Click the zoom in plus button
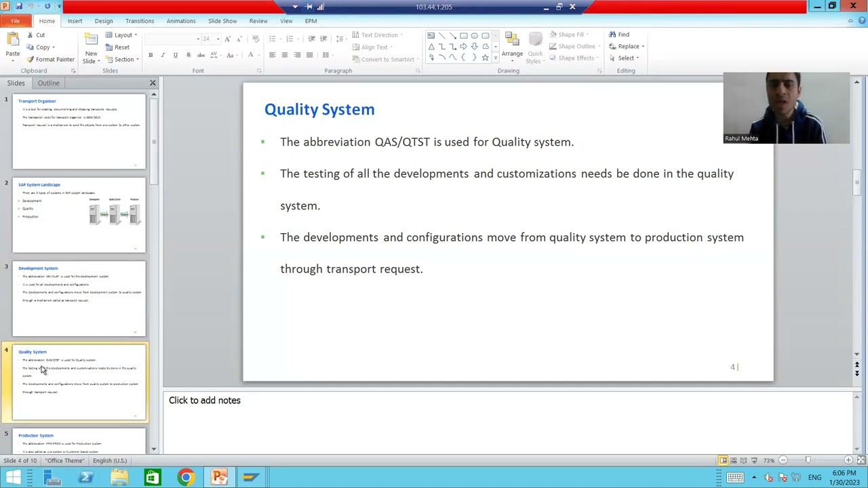The width and height of the screenshot is (868, 488). pyautogui.click(x=848, y=461)
